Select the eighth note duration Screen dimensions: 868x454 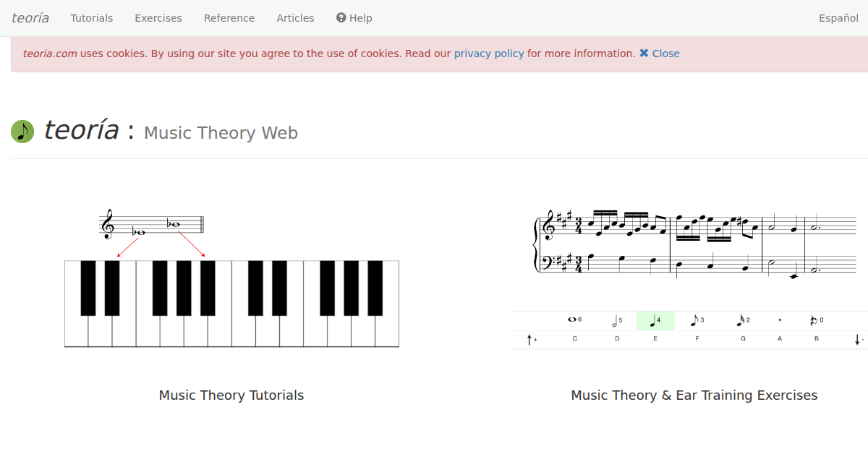[697, 320]
